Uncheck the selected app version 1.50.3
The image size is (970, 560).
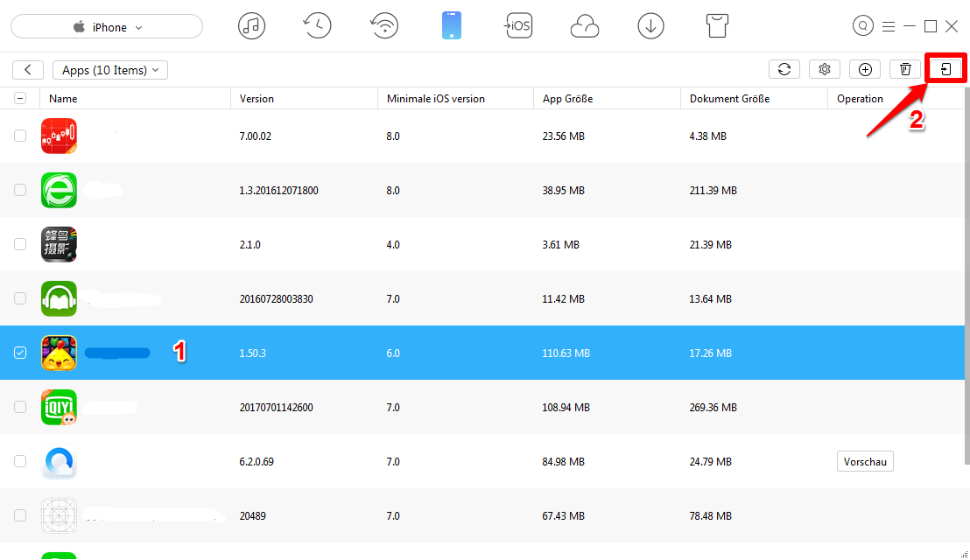(20, 353)
